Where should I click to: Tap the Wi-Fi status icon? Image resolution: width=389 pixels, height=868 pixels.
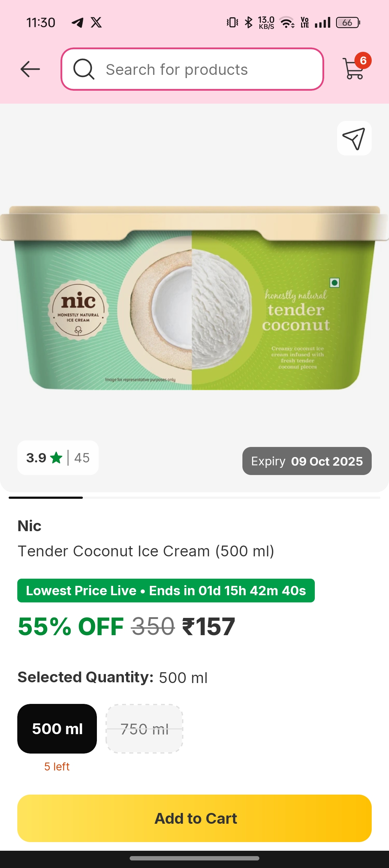coord(287,23)
